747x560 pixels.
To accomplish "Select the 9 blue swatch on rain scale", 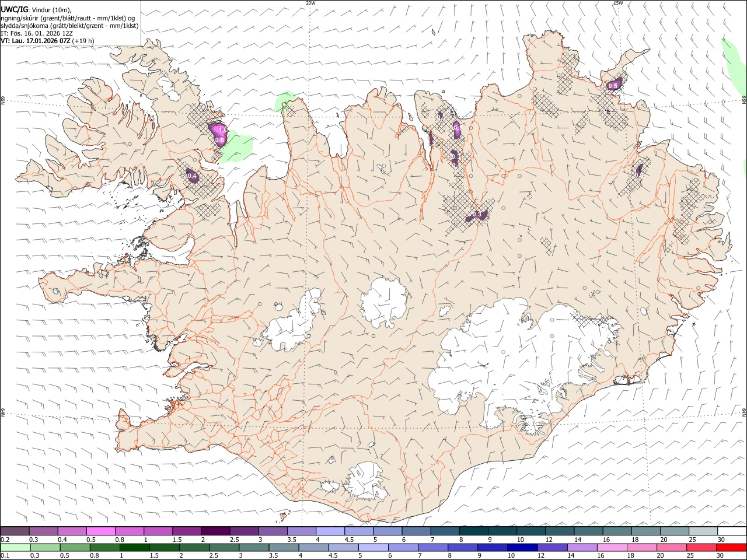I will pos(493,547).
